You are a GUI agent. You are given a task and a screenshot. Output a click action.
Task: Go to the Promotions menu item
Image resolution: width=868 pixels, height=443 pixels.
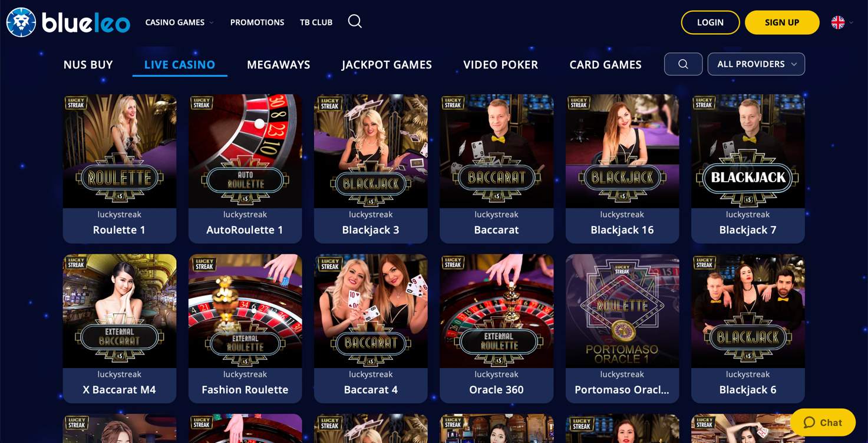(257, 22)
